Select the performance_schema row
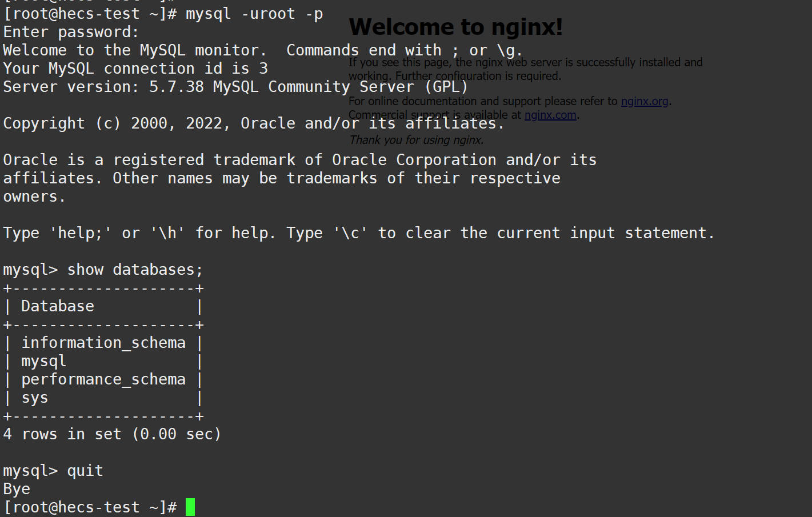 103,379
